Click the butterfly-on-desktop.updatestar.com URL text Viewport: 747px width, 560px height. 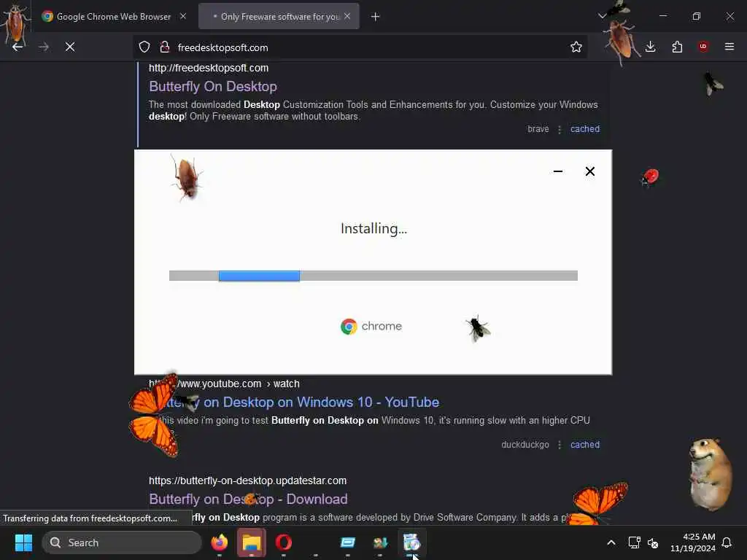(248, 481)
